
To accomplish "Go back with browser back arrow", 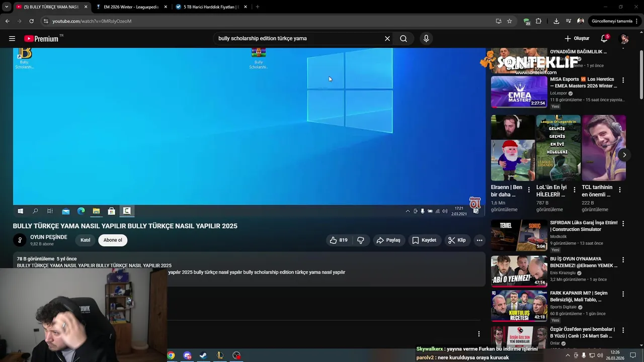I will [7, 21].
